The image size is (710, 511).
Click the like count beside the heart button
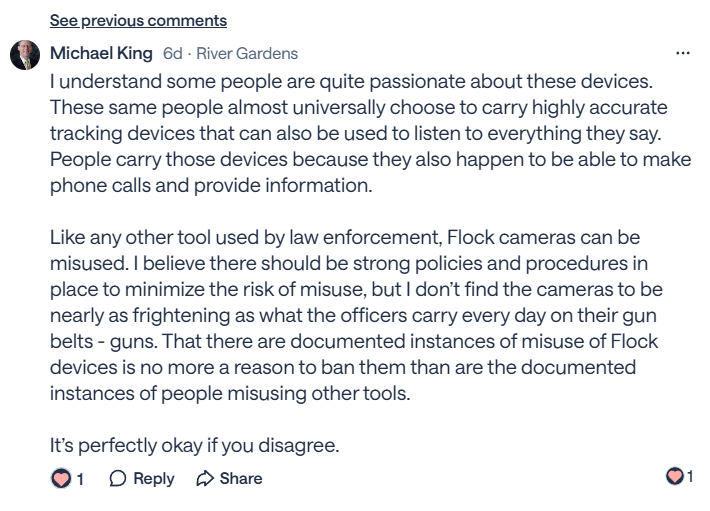[80, 479]
